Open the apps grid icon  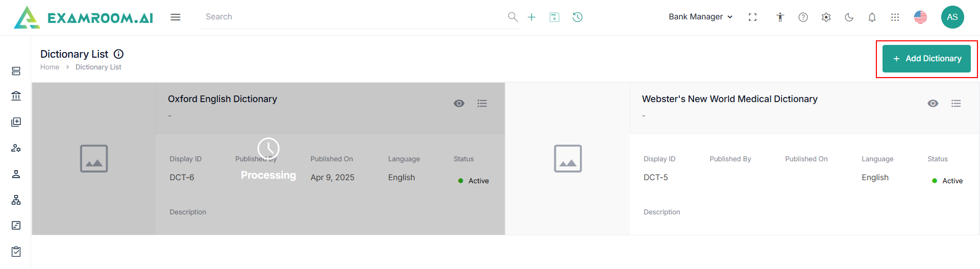895,17
